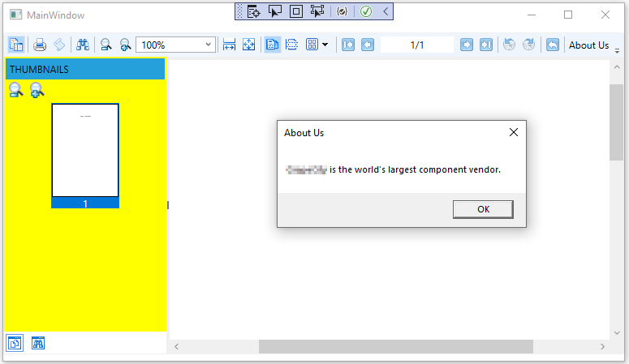629x364 pixels.
Task: Select Fit Width view icon
Action: (x=229, y=45)
